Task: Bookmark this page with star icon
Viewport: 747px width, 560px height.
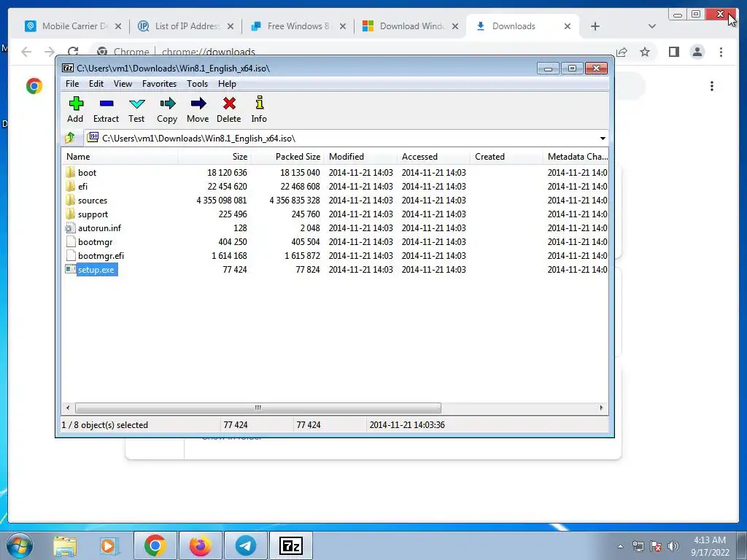Action: click(x=645, y=52)
